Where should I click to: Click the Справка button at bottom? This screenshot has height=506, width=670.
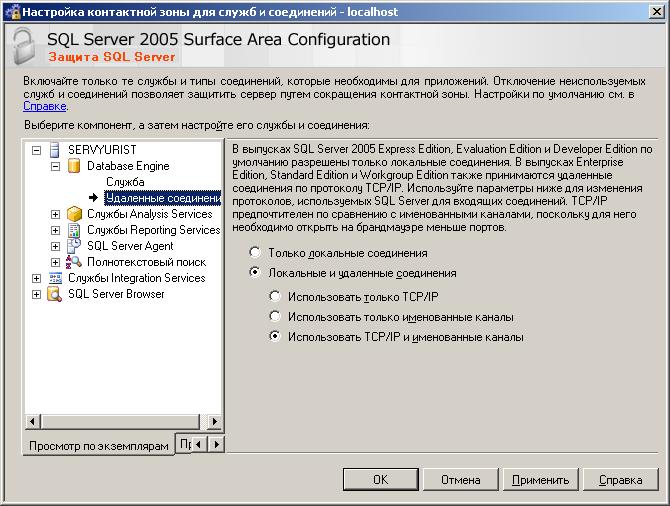[x=620, y=480]
